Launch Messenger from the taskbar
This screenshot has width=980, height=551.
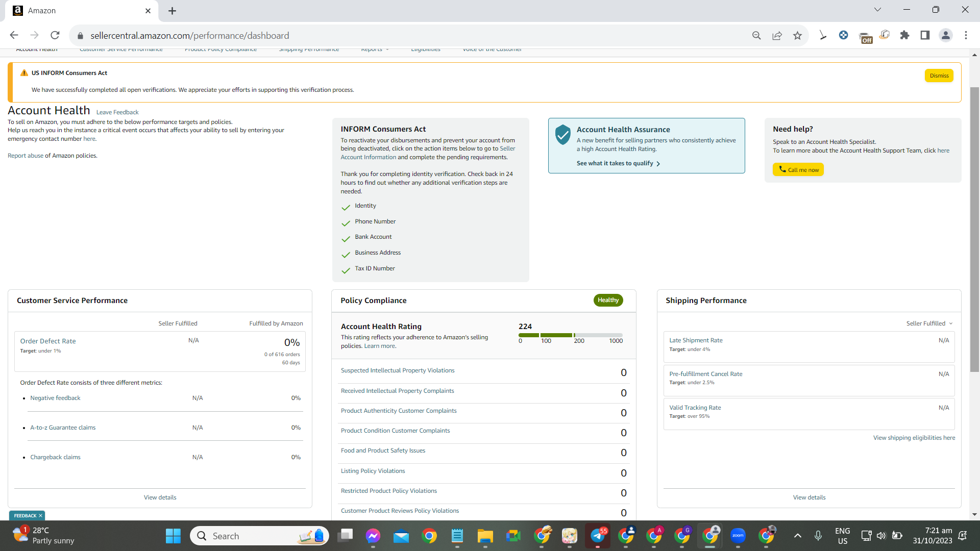(x=373, y=536)
